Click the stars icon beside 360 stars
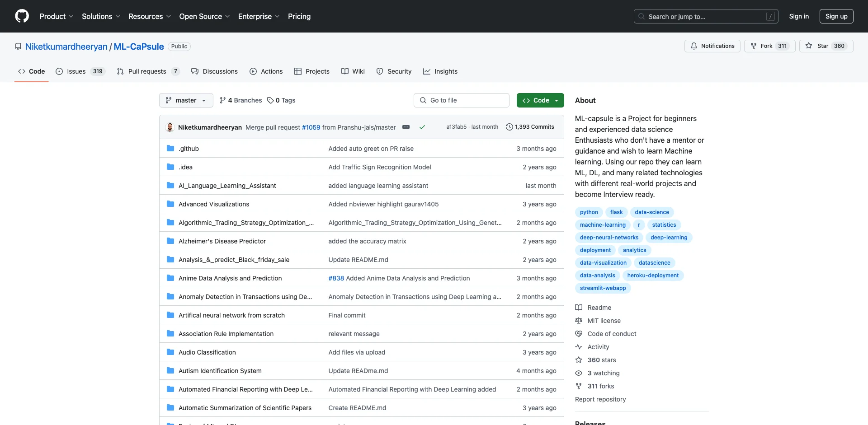The width and height of the screenshot is (868, 425). click(579, 360)
